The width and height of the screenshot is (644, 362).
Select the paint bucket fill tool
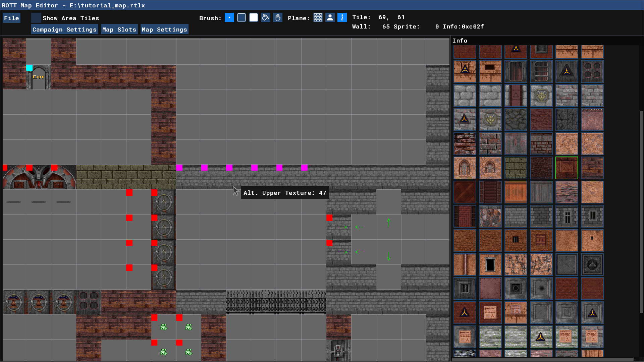(266, 18)
